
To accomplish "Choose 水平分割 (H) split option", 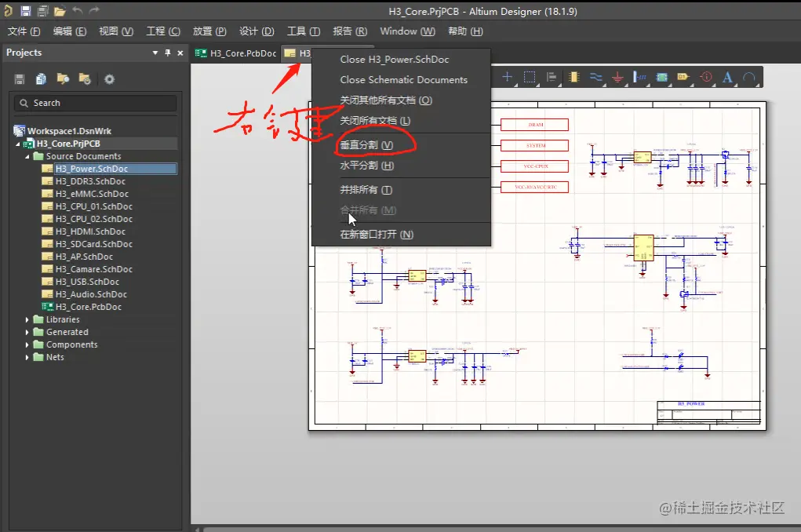I will pos(367,166).
